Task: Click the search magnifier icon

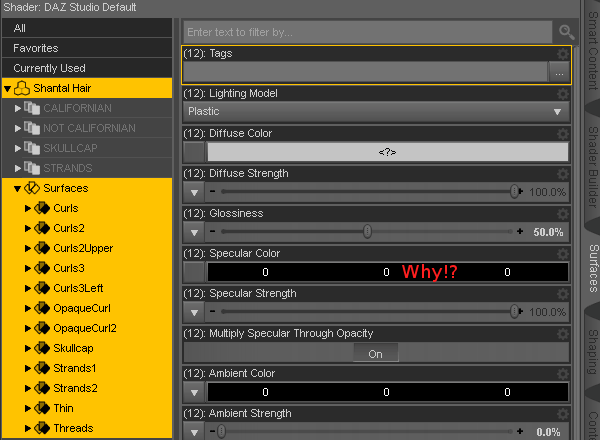Action: coord(566,32)
